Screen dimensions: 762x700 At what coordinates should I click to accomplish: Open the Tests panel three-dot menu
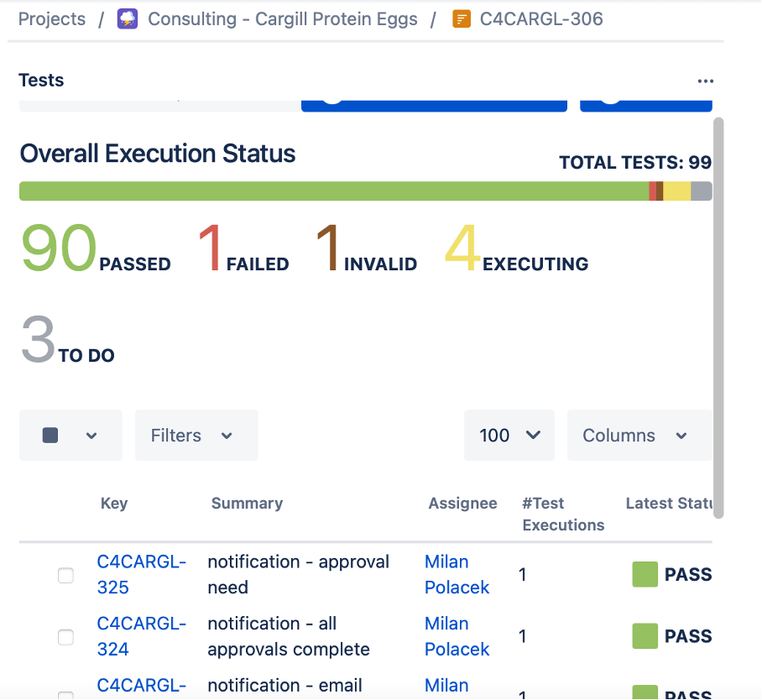[705, 81]
